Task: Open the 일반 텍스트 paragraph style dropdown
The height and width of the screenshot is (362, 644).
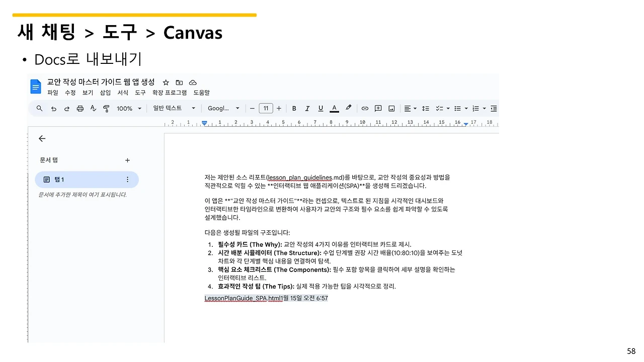Action: [x=174, y=108]
